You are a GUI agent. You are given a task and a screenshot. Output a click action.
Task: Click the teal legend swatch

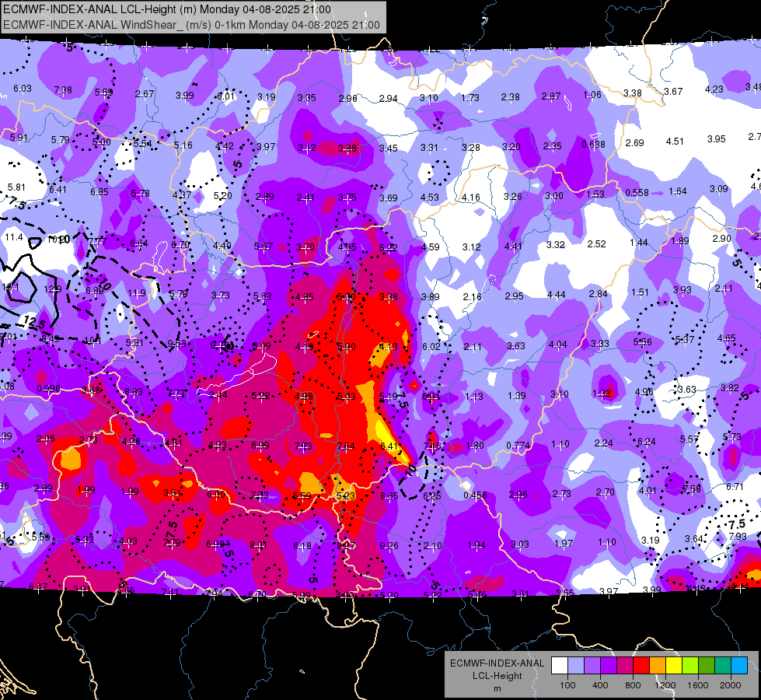(723, 666)
